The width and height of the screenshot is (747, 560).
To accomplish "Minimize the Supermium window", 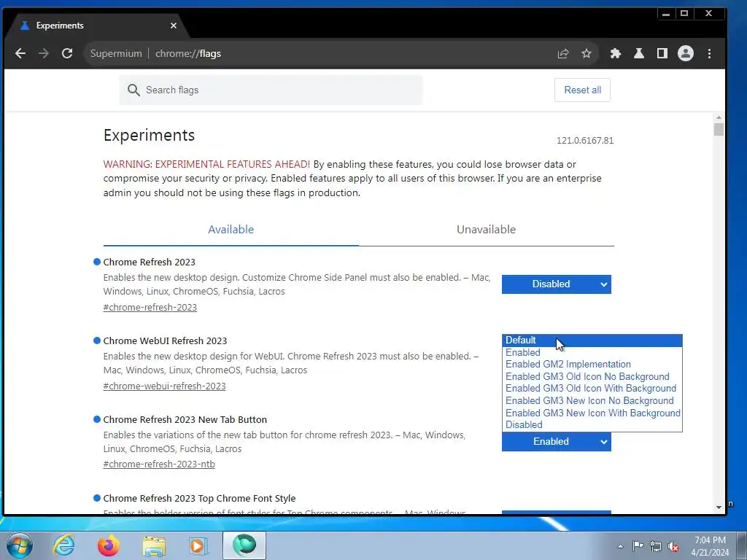I will [666, 14].
